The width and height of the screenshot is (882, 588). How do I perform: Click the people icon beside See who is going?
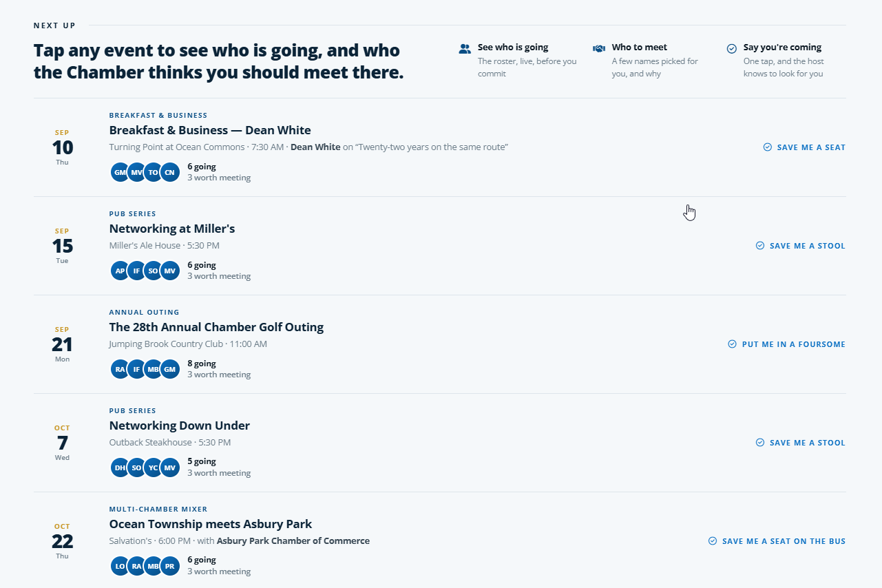click(x=465, y=49)
